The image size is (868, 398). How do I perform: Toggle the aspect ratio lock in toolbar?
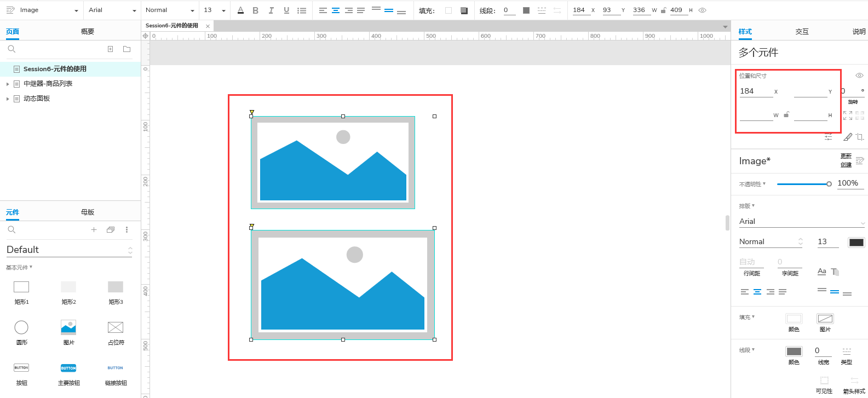[663, 10]
